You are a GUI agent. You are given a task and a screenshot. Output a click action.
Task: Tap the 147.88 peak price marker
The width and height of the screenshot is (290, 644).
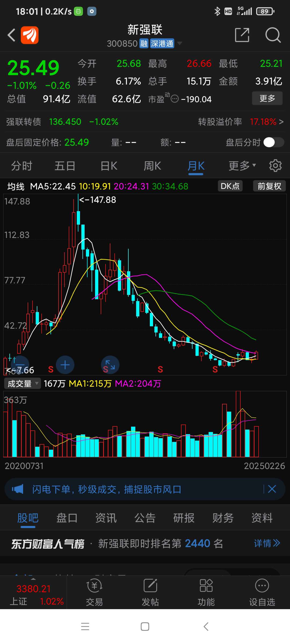[x=97, y=200]
